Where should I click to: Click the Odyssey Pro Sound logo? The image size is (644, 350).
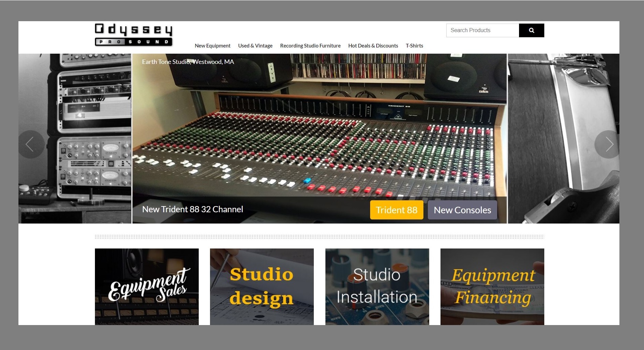click(134, 35)
